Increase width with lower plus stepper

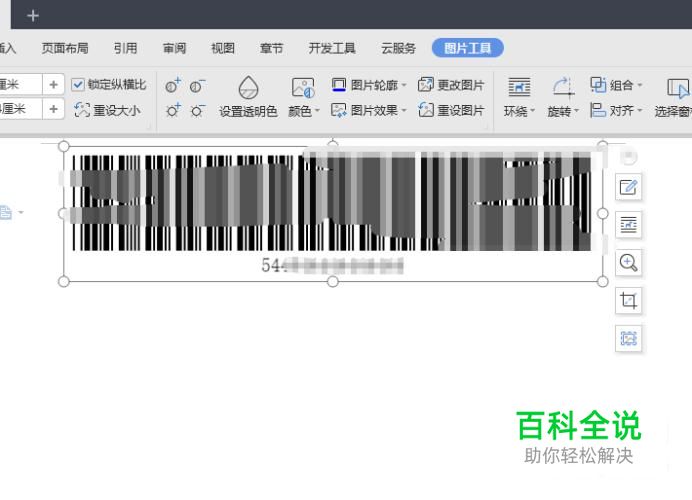(x=53, y=109)
